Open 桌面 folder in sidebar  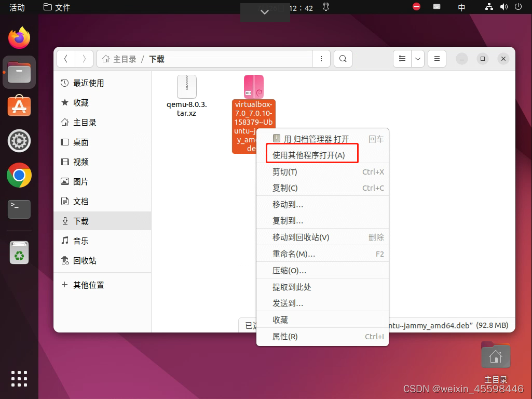(102, 142)
